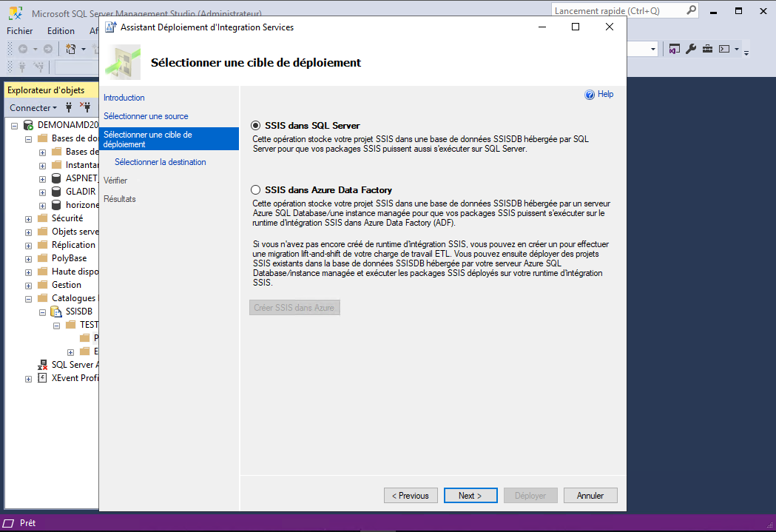Click the SQL Server Agent icon
This screenshot has height=532, width=776.
43,365
